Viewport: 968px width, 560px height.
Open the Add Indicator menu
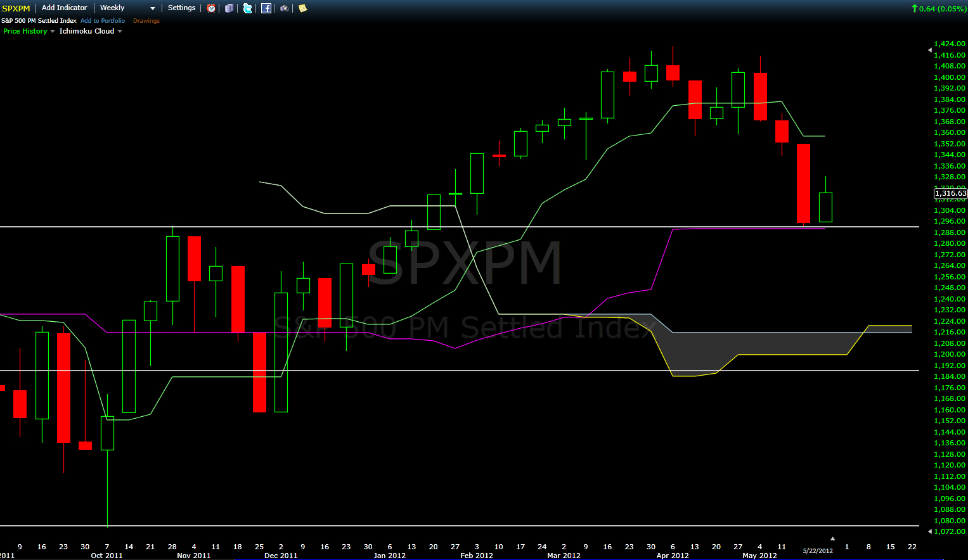(x=64, y=8)
